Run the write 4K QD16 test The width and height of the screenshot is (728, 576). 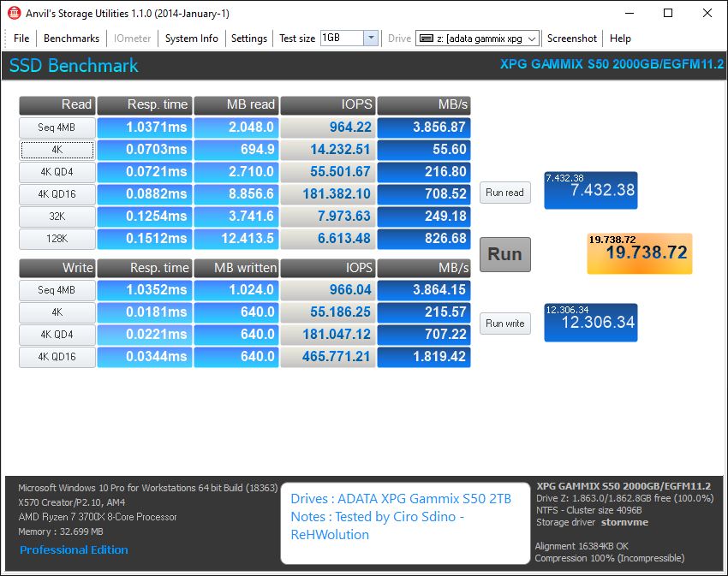point(57,357)
